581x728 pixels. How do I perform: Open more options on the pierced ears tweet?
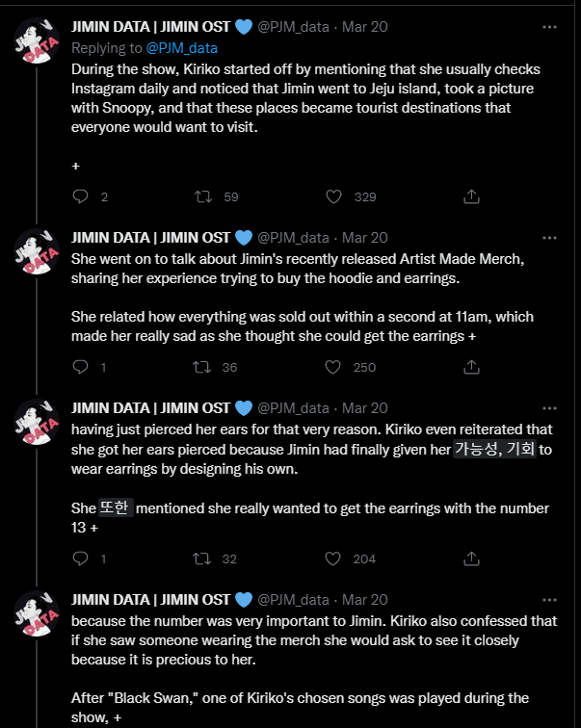click(549, 408)
